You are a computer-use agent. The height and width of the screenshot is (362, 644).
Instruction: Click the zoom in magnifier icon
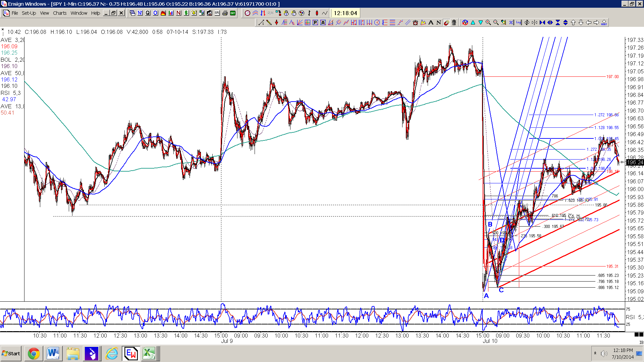click(488, 22)
